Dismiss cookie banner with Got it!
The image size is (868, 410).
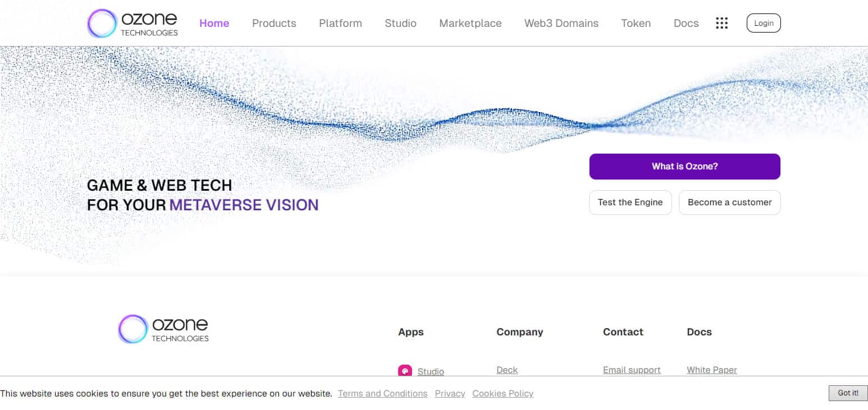pyautogui.click(x=848, y=393)
